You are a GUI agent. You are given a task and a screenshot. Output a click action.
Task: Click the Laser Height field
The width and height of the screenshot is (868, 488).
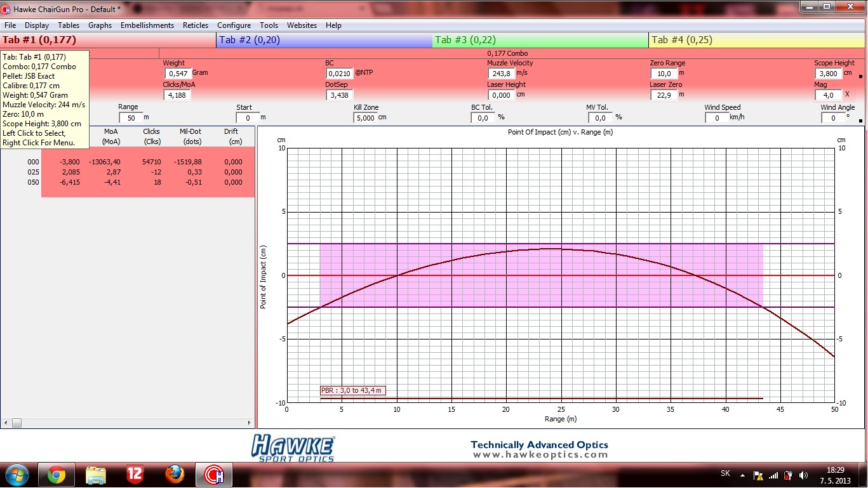coord(502,95)
